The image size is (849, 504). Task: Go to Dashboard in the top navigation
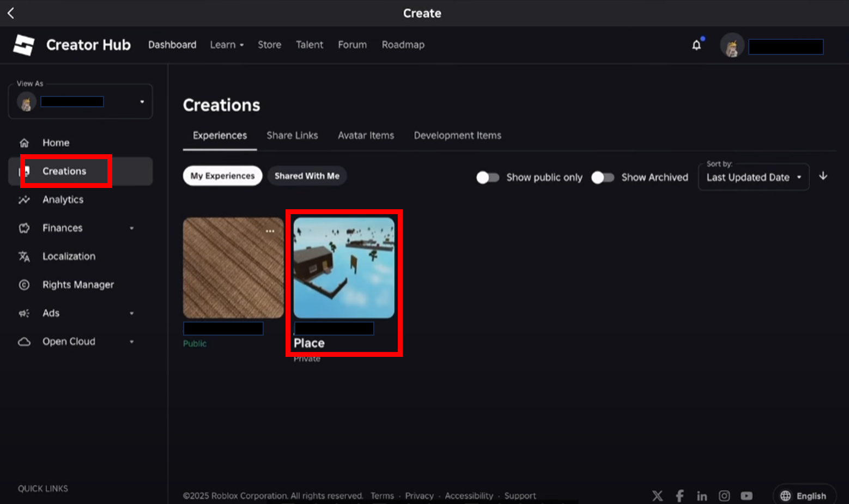[172, 45]
